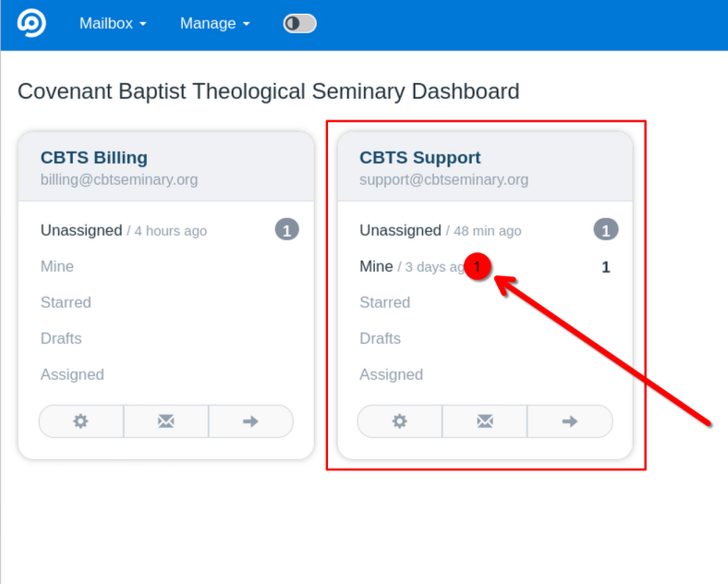Compose new conversation in CBTS Support
Screen dimensions: 728x584
pyautogui.click(x=485, y=421)
